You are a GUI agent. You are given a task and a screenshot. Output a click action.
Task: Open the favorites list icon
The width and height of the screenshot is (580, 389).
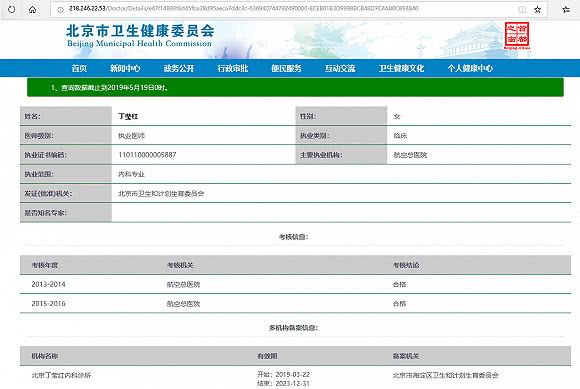pos(566,10)
